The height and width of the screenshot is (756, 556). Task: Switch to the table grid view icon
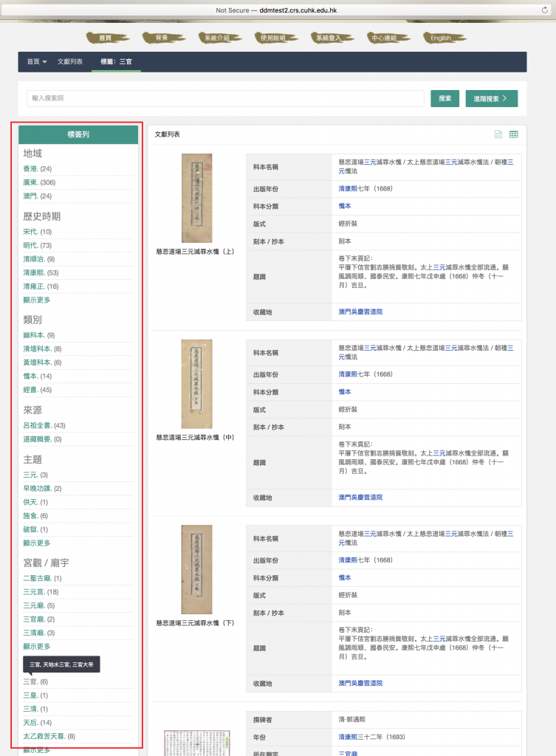click(x=514, y=134)
